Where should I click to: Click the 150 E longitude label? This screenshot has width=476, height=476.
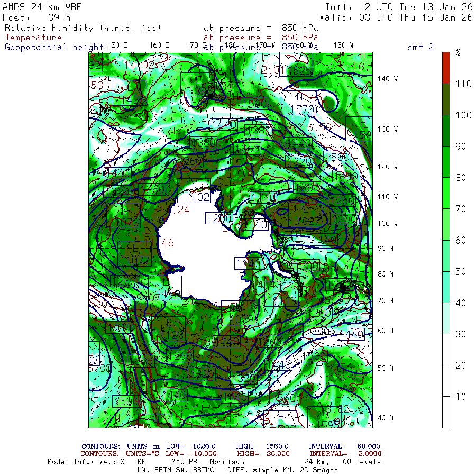[x=117, y=45]
